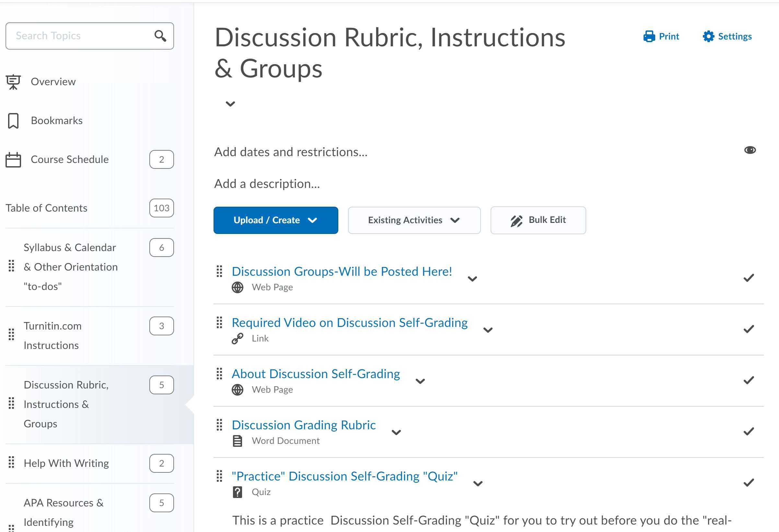Viewport: 779px width, 532px height.
Task: Select Table of Contents in the sidebar
Action: 47,208
